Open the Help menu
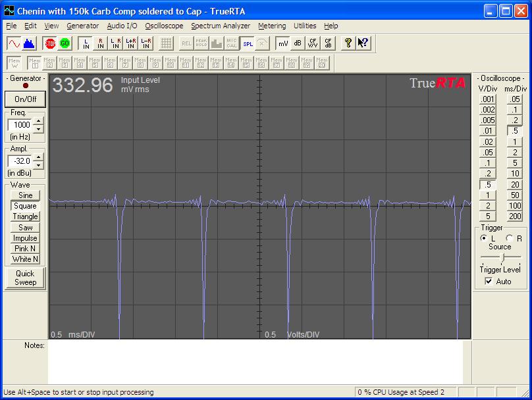This screenshot has height=400, width=532. coord(331,26)
